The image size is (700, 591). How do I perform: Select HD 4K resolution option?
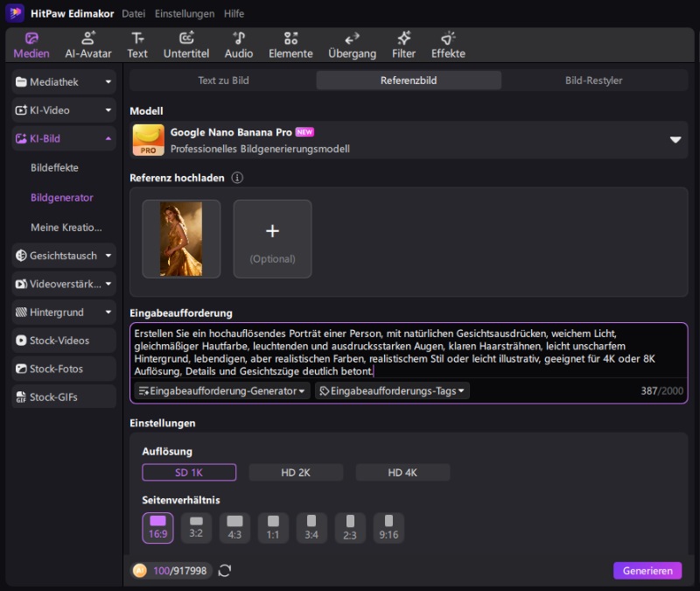(x=402, y=473)
